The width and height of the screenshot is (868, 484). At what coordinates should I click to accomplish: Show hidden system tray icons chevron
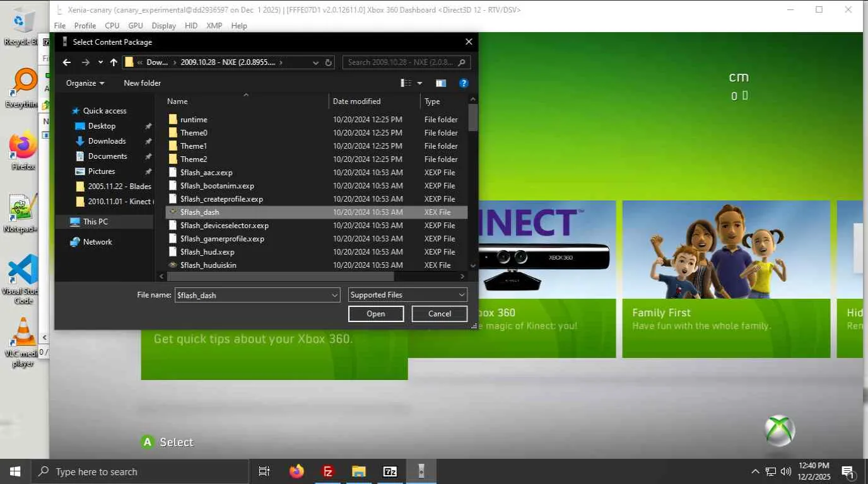pos(755,471)
